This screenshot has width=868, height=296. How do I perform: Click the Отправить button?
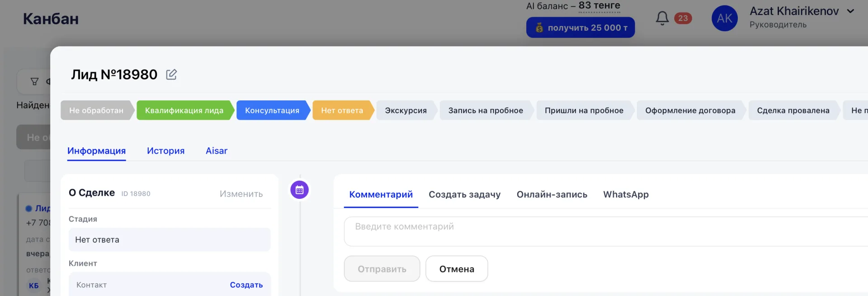[x=382, y=269]
